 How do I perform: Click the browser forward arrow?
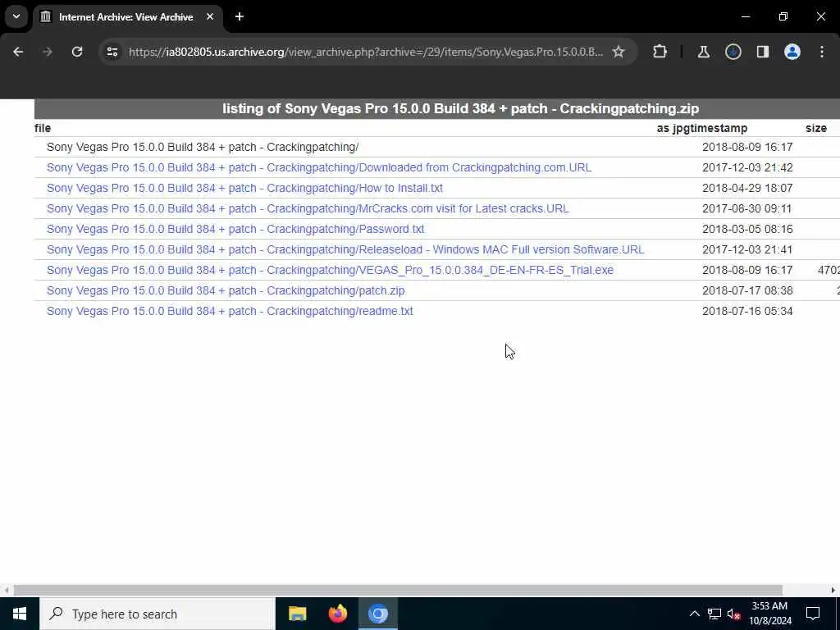coord(48,52)
